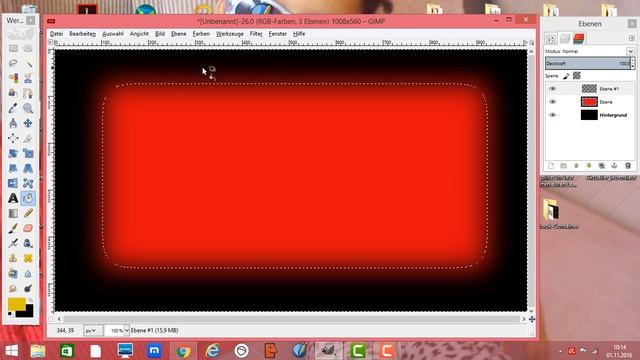Choose the Foreground Select tool
640x360 pixels.
[13, 93]
